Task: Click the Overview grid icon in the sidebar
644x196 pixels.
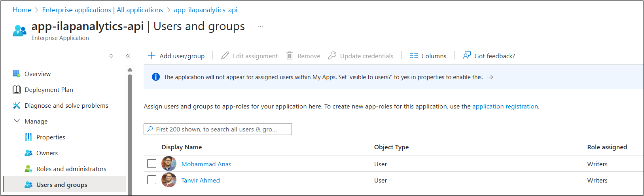Action: pyautogui.click(x=16, y=74)
